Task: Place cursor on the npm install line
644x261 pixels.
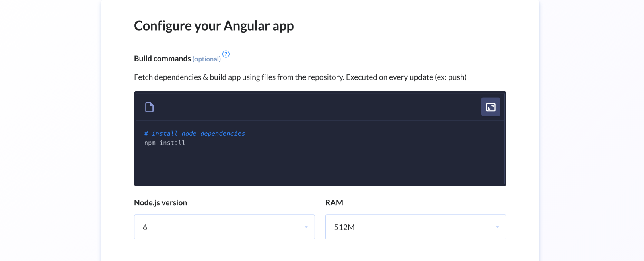Action: (x=165, y=143)
